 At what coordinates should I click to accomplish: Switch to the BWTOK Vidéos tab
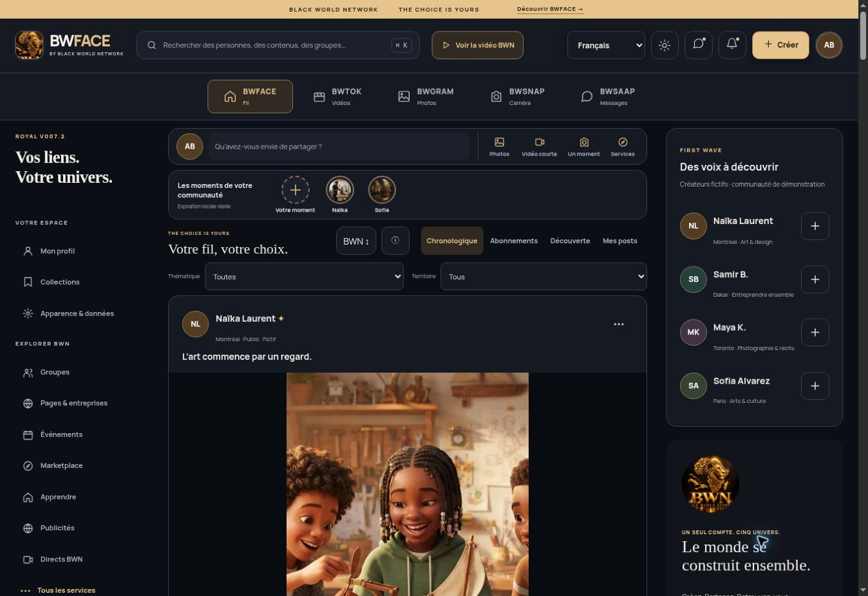[x=338, y=97]
